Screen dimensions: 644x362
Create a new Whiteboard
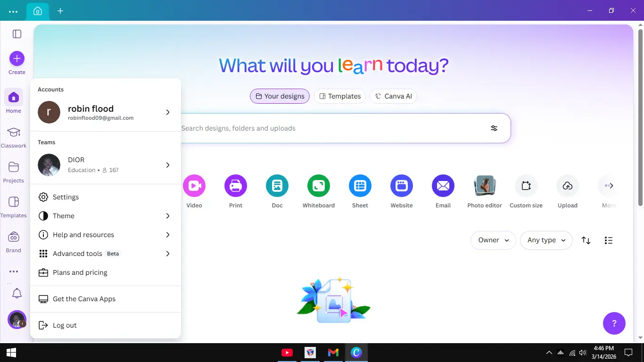(319, 186)
